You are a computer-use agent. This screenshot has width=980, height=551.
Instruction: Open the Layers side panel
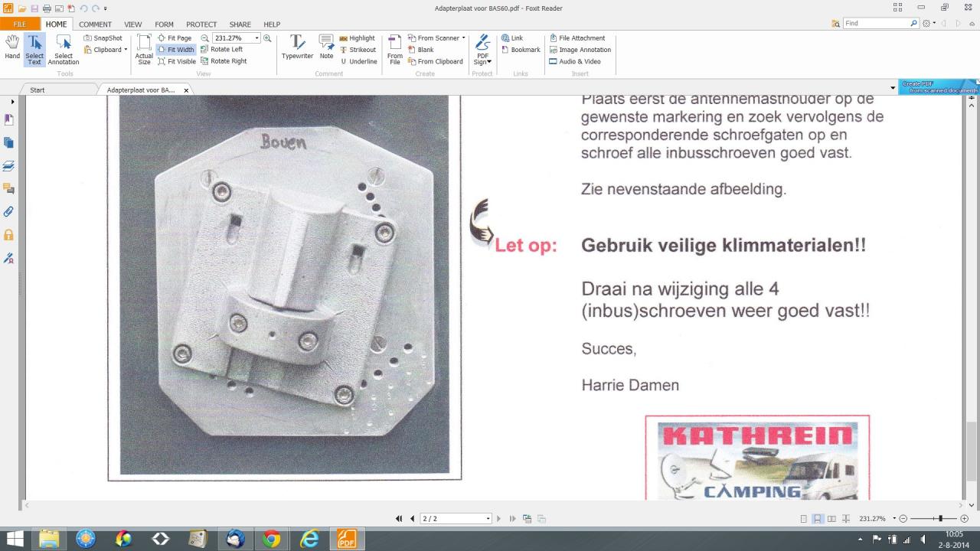click(9, 166)
